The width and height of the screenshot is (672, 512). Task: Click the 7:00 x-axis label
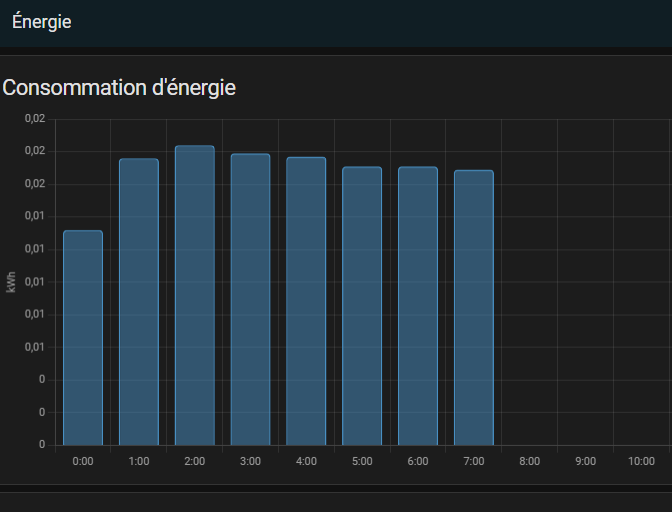(x=474, y=461)
